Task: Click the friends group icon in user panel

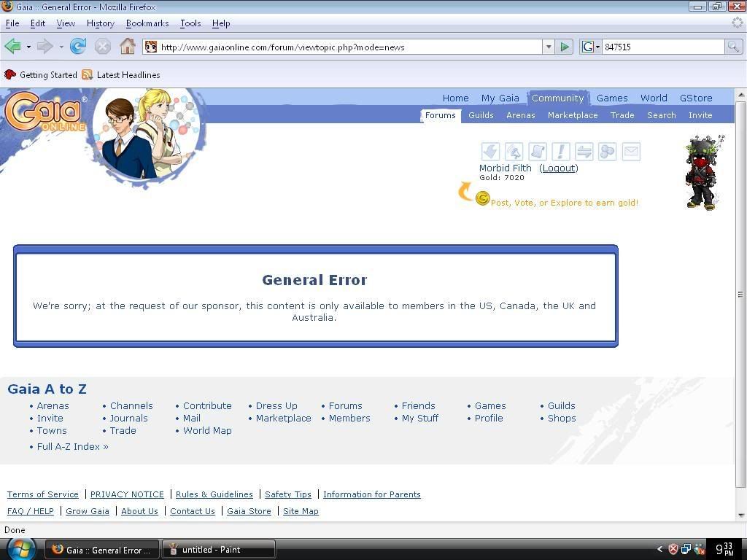Action: pos(607,152)
